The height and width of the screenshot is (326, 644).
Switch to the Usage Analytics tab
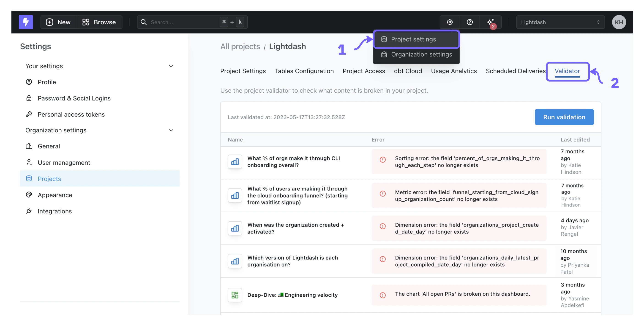454,71
